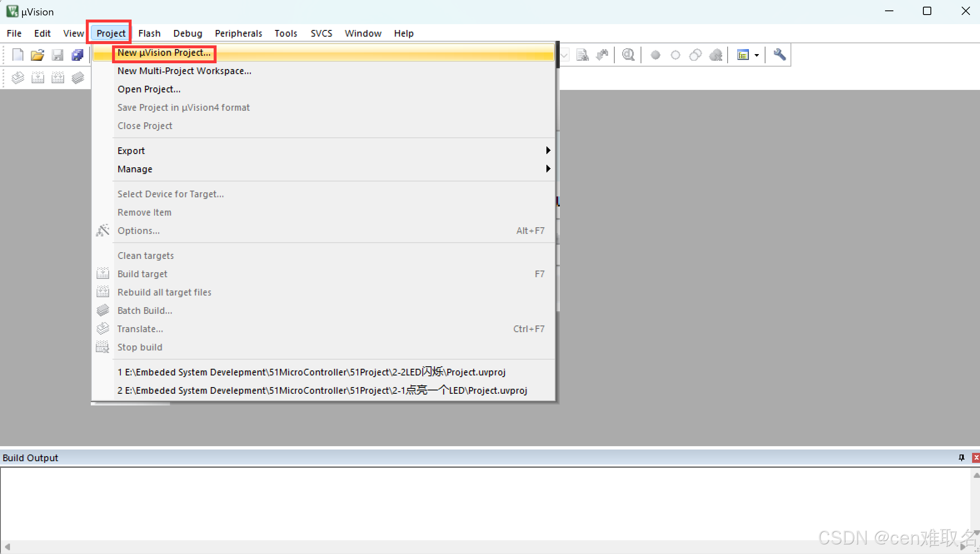This screenshot has height=554, width=980.
Task: Select New Multi-Project Workspace entry
Action: [x=184, y=71]
